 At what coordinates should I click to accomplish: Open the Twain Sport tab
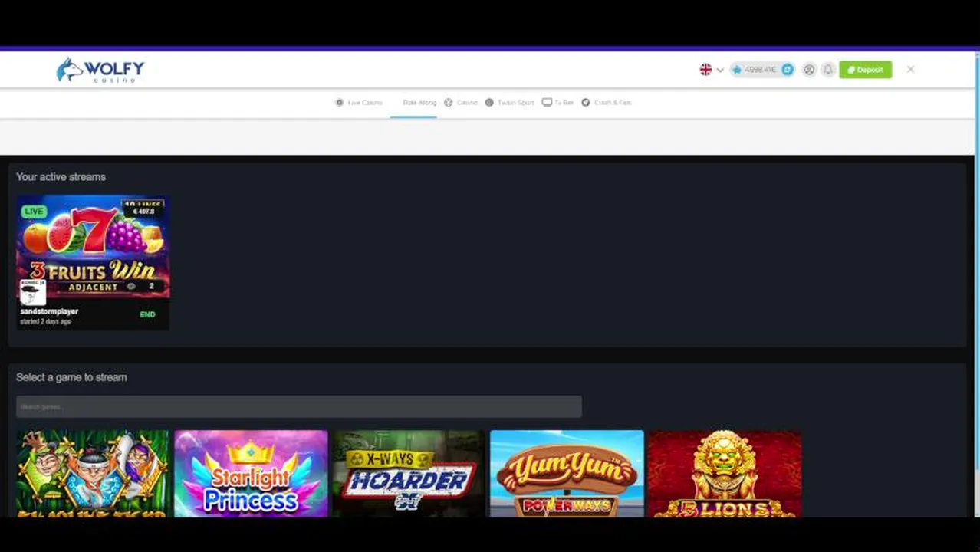tap(510, 103)
